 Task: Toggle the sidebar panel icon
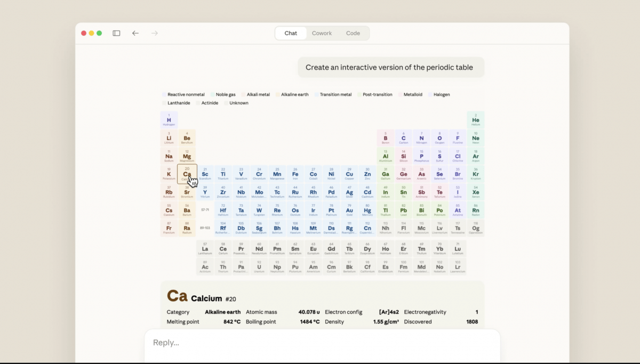coord(116,33)
